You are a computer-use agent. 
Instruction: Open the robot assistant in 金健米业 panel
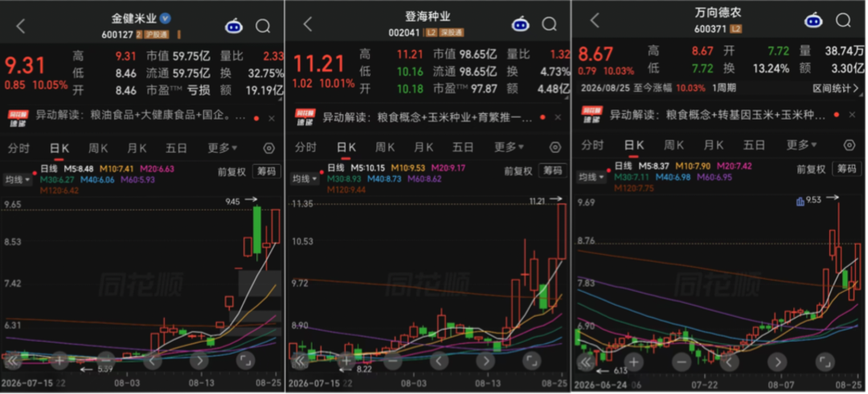click(x=234, y=26)
